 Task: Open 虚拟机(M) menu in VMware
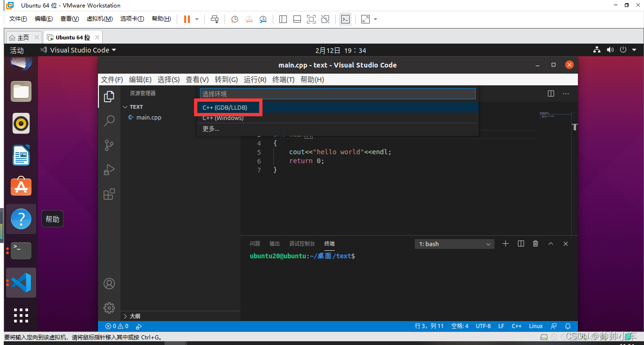click(x=99, y=19)
